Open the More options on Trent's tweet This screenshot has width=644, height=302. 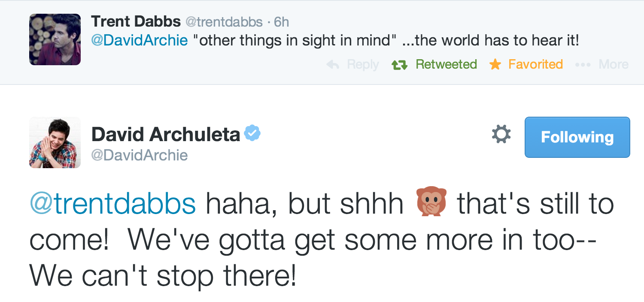coord(602,64)
